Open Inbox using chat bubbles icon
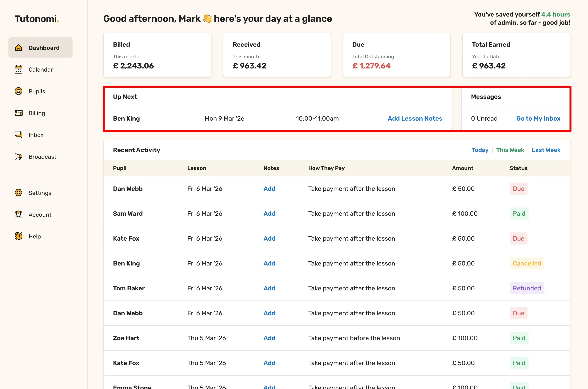This screenshot has width=588, height=389. pos(18,135)
